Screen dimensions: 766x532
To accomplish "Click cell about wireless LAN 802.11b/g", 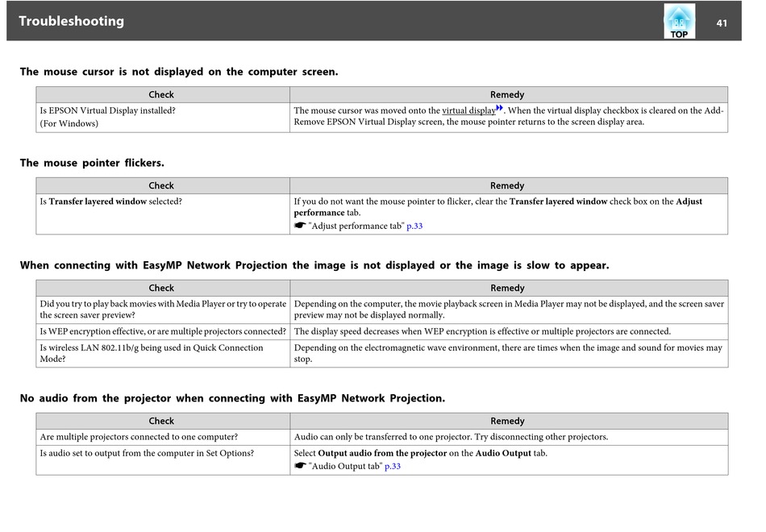I will tap(163, 353).
